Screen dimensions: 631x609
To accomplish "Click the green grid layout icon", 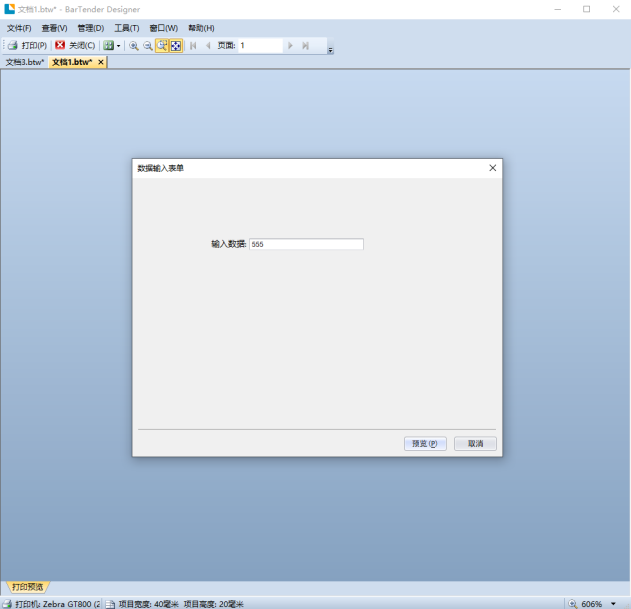I will [109, 46].
